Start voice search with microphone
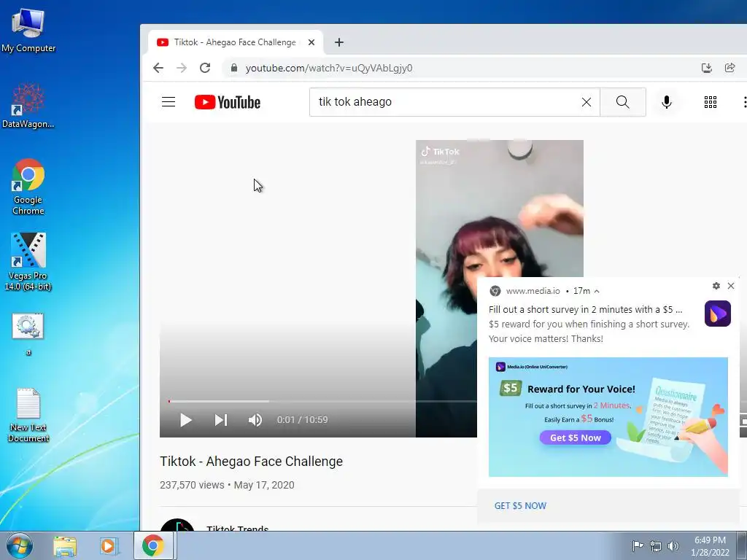 click(667, 102)
